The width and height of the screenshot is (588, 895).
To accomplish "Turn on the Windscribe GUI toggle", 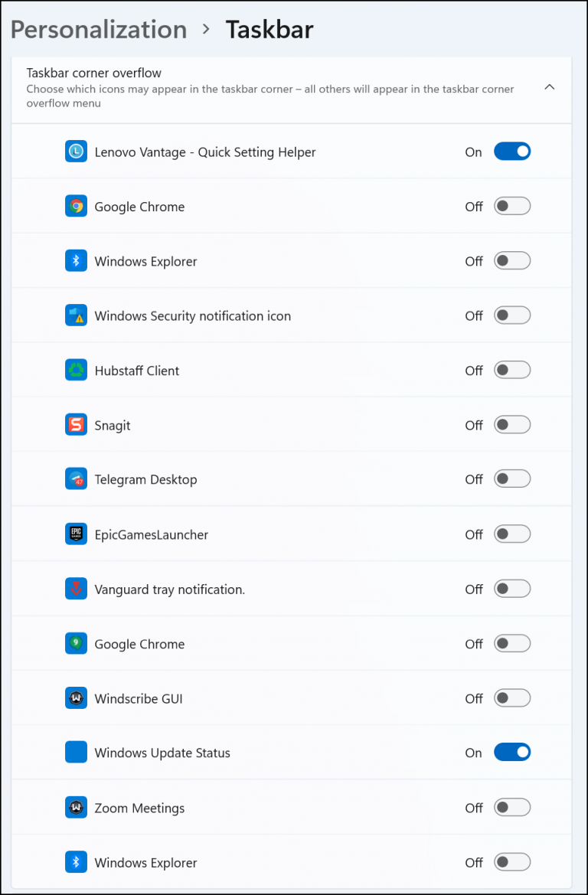I will pyautogui.click(x=512, y=697).
